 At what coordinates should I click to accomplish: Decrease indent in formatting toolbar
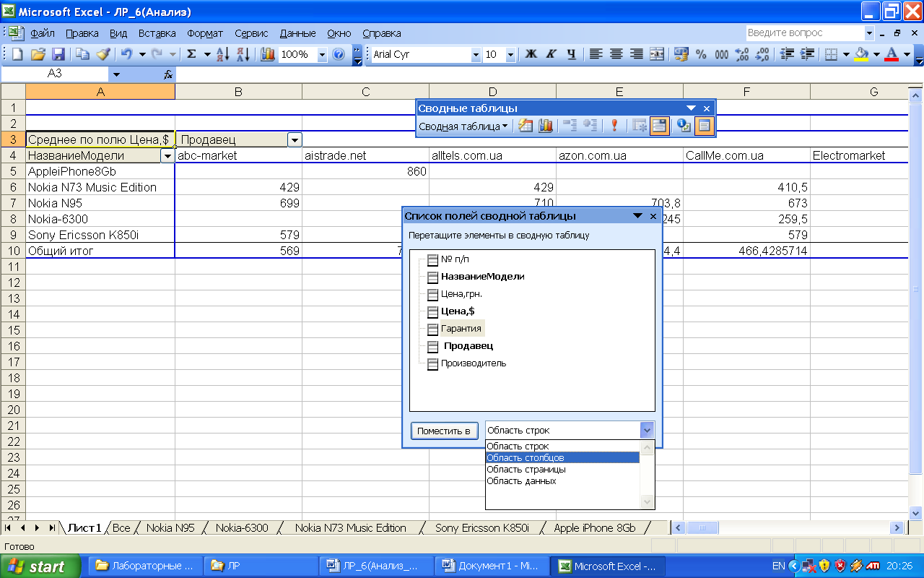pos(787,54)
